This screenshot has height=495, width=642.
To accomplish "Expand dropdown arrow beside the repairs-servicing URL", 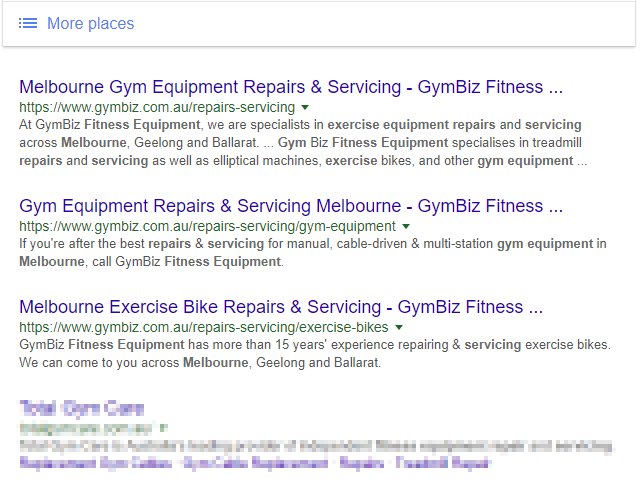I will point(305,107).
